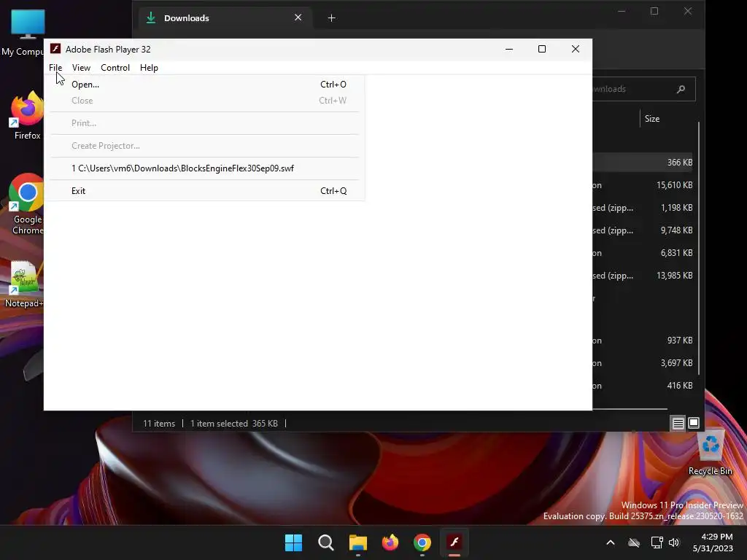Click the Adobe Flash Player title bar icon
This screenshot has width=747, height=560.
55,49
